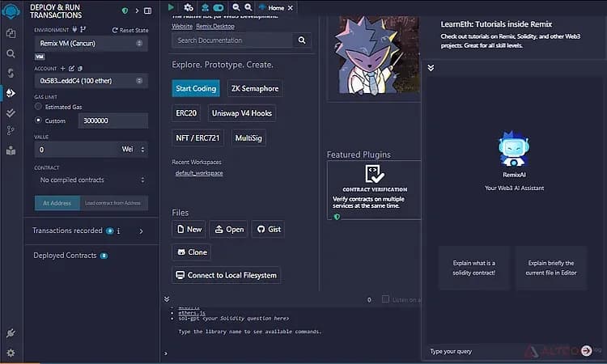Click the green Run script play icon
The image size is (607, 364).
tap(171, 7)
